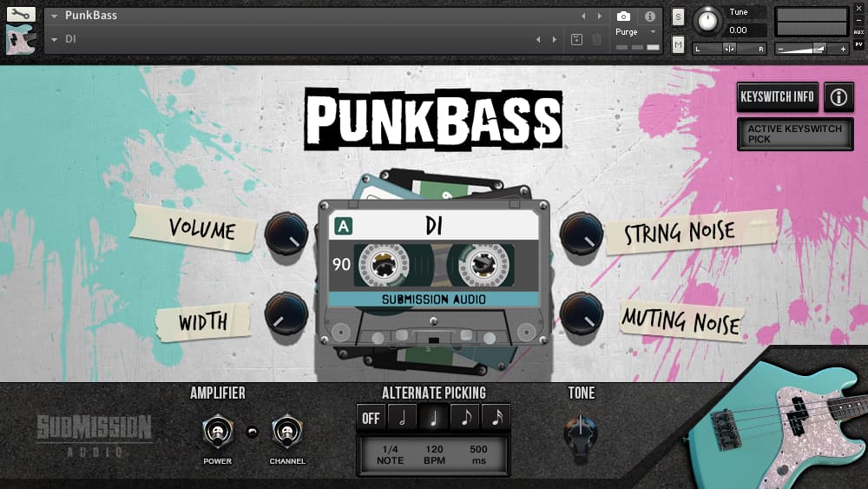Click the save preset floppy disk icon
This screenshot has height=489, width=868.
(x=576, y=39)
